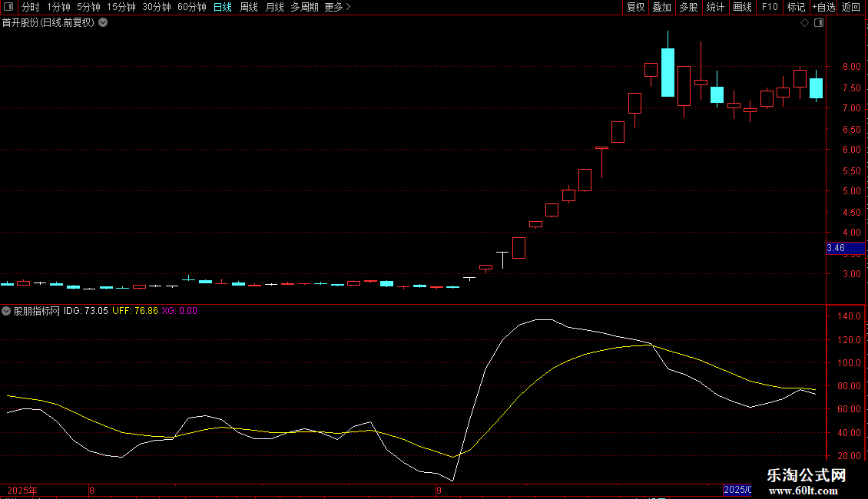Screen dimensions: 868x499
Task: Click the 3.46 price marker on axis
Action: 845,248
